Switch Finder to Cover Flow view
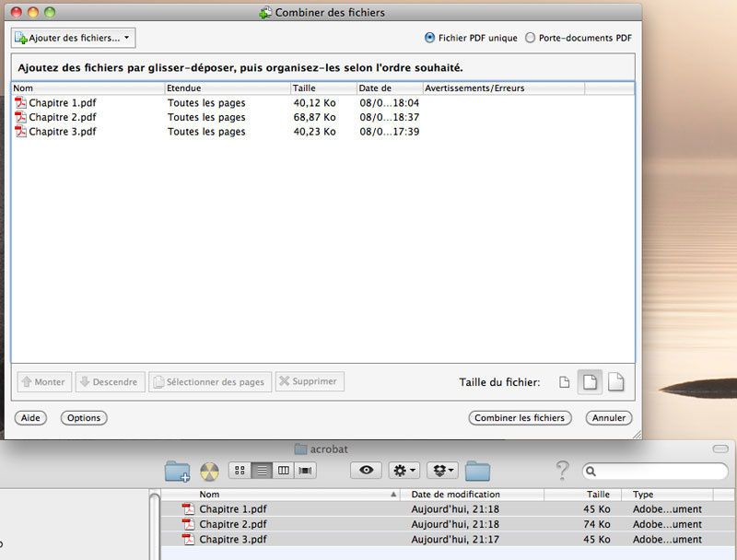This screenshot has width=737, height=560. click(x=305, y=471)
